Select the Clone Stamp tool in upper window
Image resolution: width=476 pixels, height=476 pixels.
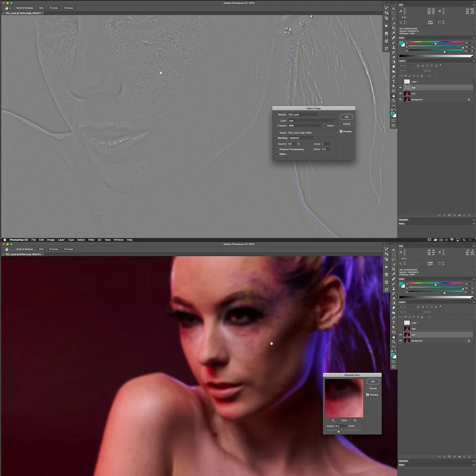[x=393, y=48]
